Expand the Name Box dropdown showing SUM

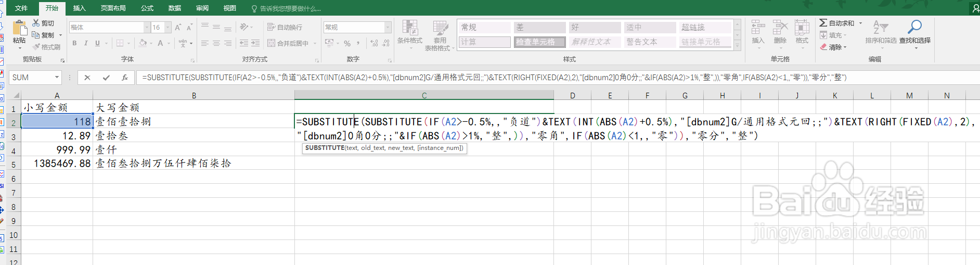pos(57,78)
